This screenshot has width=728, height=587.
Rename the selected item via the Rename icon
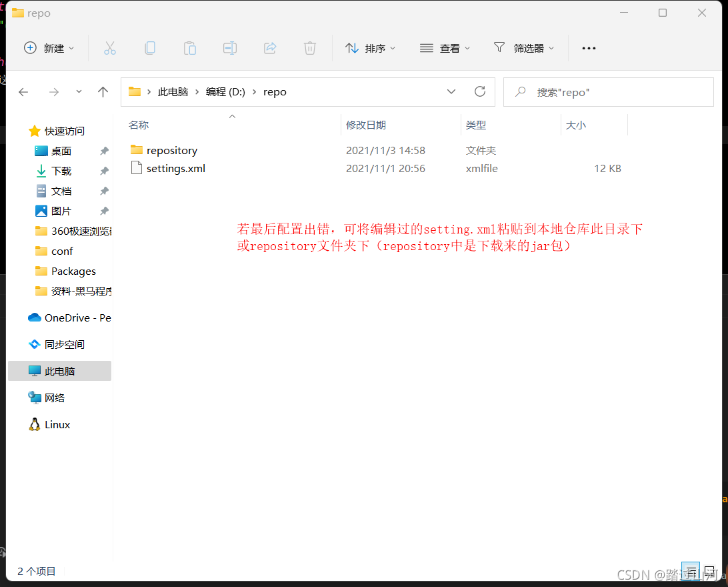click(230, 47)
